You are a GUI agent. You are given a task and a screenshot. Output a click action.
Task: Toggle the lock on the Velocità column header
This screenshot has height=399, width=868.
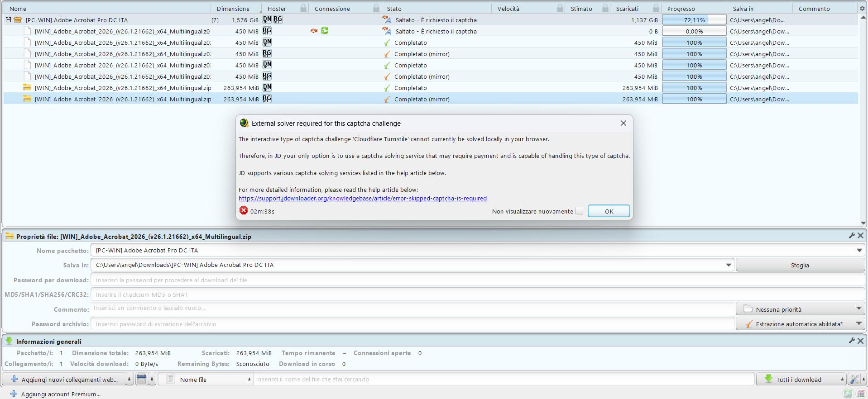tap(560, 8)
